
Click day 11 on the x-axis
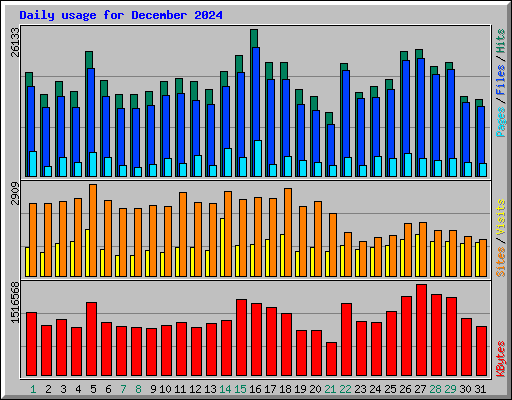(x=180, y=389)
